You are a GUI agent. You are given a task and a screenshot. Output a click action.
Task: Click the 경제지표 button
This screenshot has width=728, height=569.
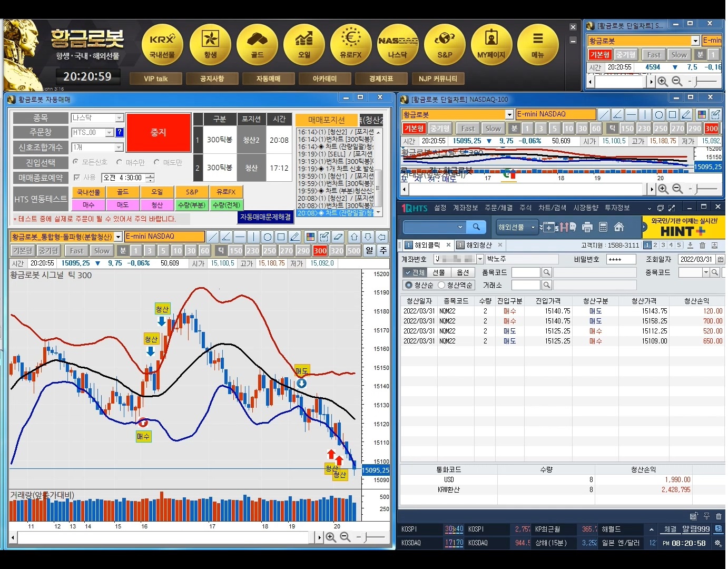(381, 79)
